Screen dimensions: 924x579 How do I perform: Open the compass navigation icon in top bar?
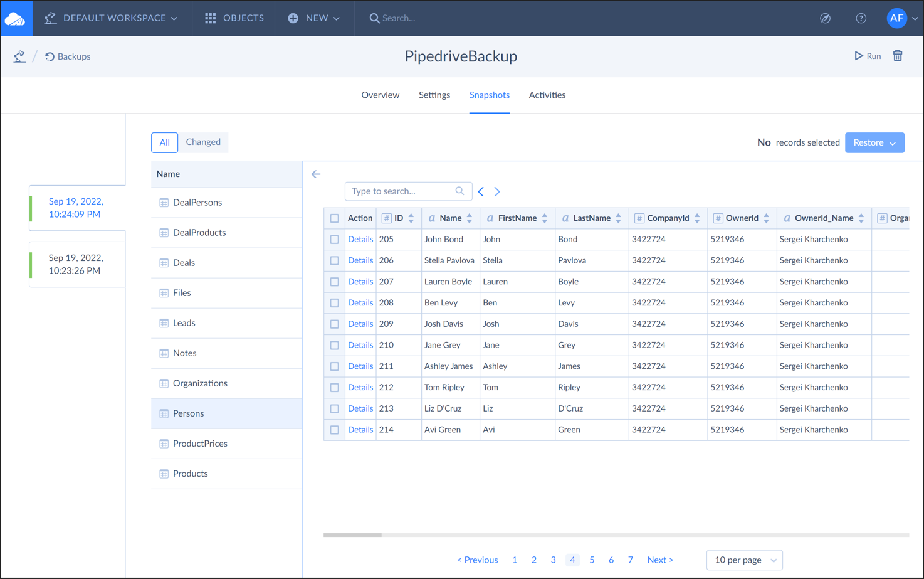point(825,18)
